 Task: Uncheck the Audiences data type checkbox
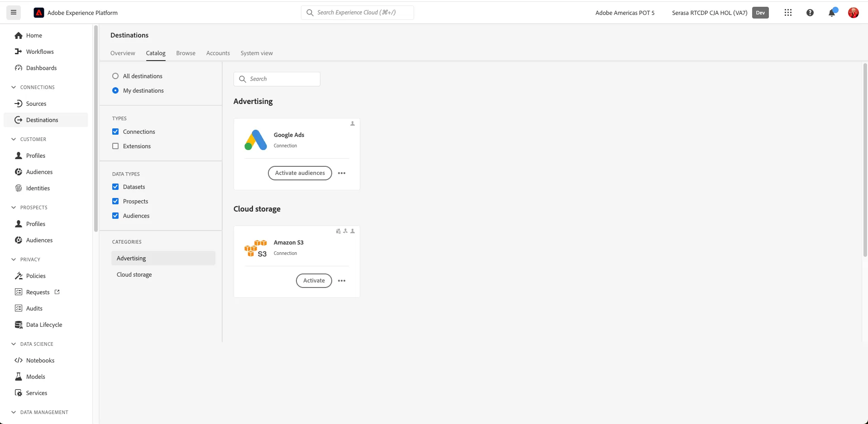coord(115,216)
